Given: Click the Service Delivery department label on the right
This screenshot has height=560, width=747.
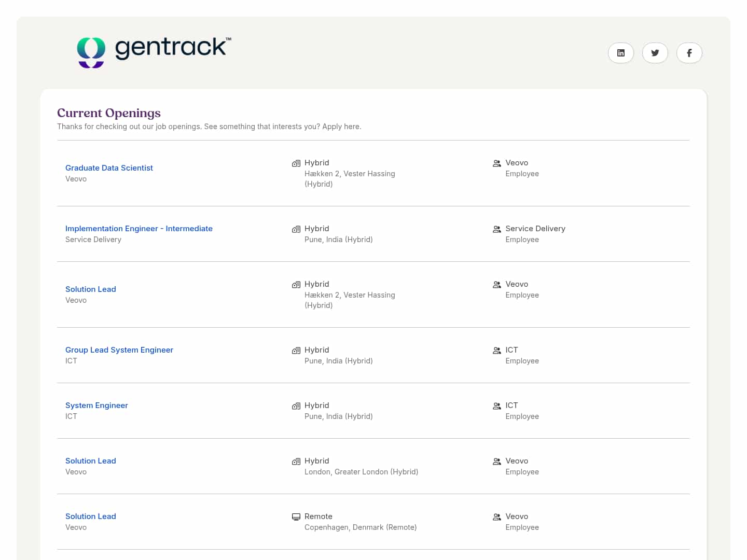Looking at the screenshot, I should tap(535, 229).
